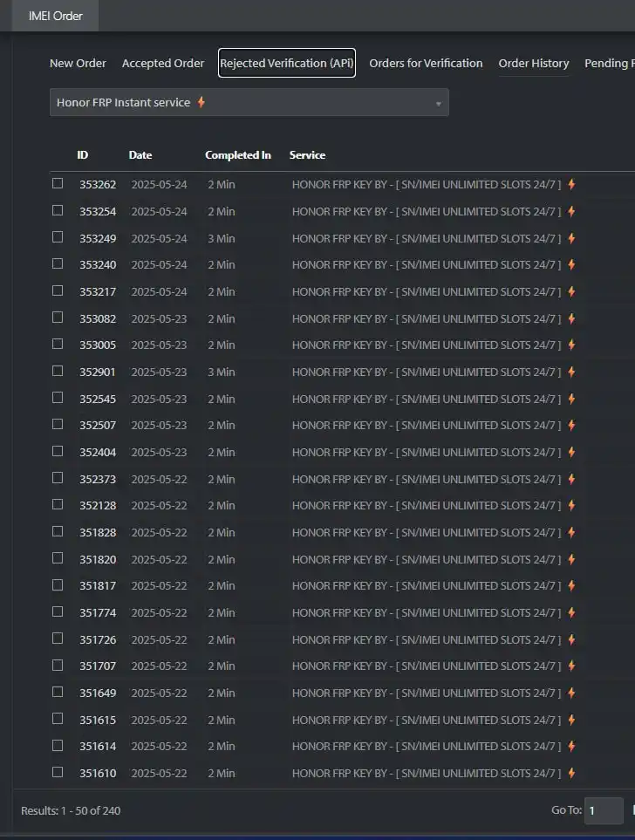
Task: Sort by Completed In column header
Action: point(238,154)
